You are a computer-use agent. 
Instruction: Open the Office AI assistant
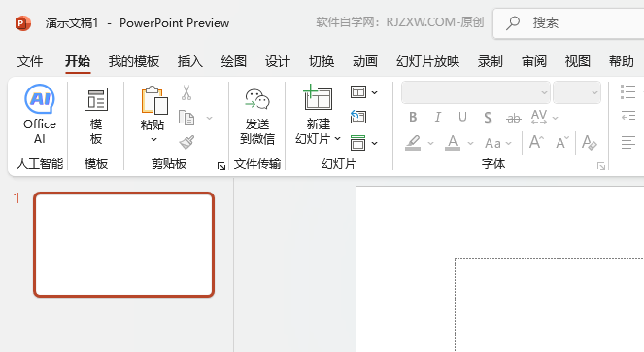point(40,114)
